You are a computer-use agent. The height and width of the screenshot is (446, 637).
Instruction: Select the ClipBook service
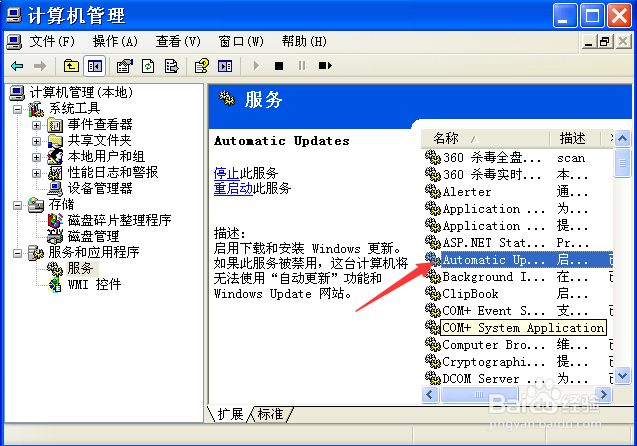coord(518,294)
